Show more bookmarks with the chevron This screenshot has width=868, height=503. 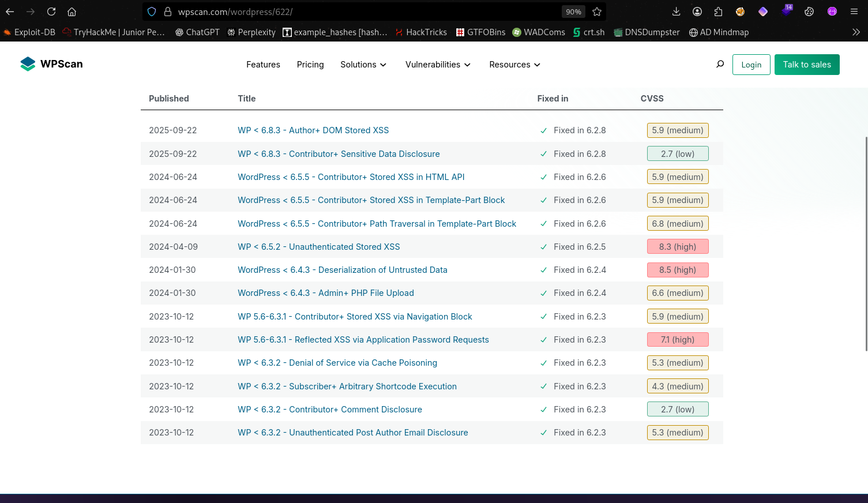(856, 32)
